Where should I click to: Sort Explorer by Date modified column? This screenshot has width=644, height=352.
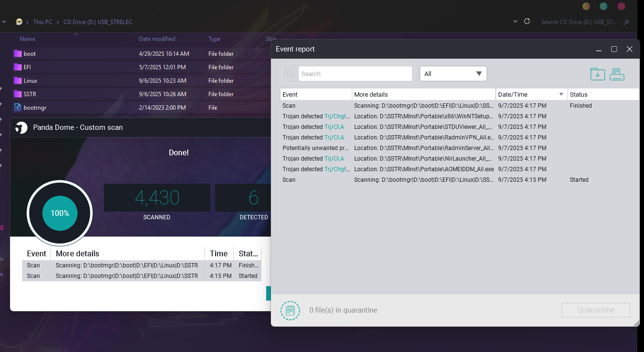coord(157,39)
